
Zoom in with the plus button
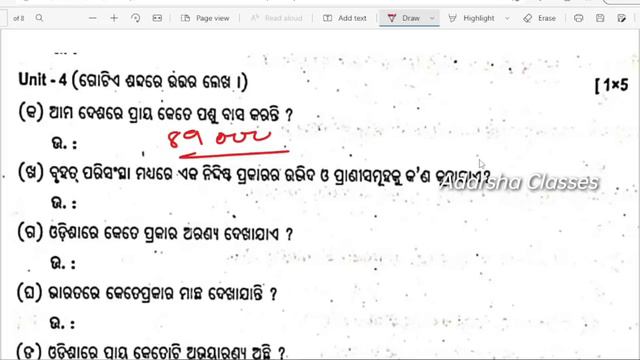[114, 18]
